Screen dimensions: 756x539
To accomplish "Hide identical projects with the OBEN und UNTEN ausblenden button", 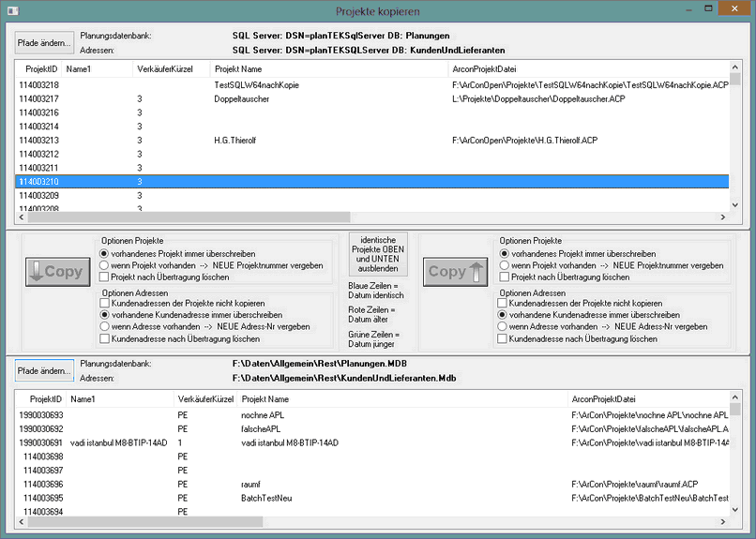I will [378, 254].
